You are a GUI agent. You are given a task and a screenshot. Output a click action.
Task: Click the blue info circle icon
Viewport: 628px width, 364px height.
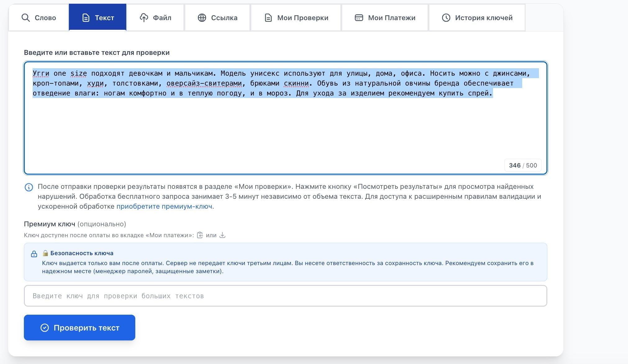(29, 187)
